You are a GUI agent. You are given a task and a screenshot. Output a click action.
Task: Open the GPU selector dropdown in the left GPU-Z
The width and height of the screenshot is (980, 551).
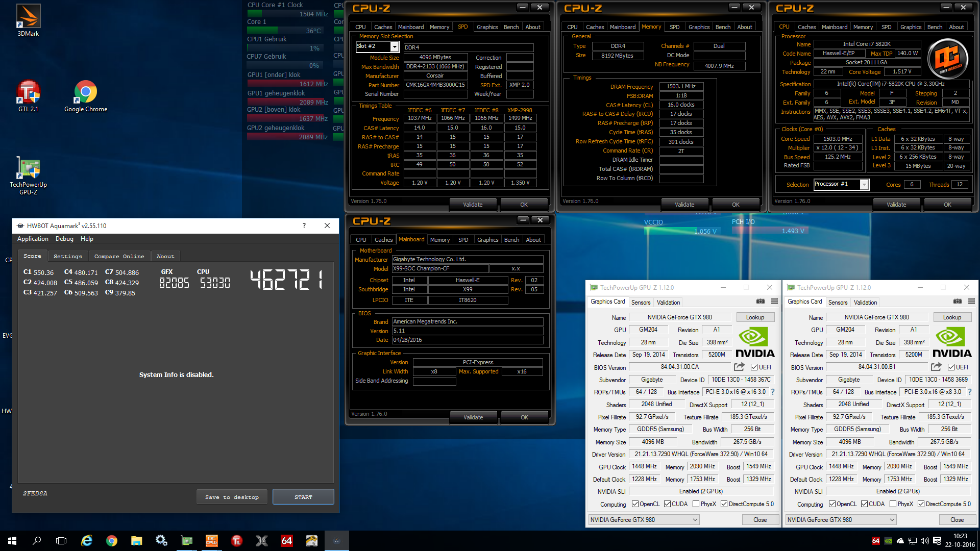[x=644, y=519]
